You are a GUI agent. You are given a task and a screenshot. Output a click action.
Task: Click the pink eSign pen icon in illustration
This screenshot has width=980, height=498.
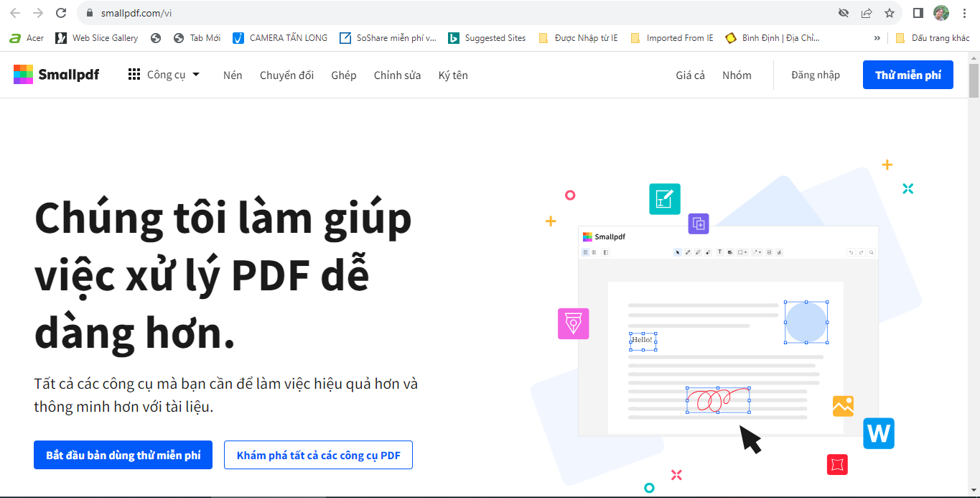coord(574,323)
